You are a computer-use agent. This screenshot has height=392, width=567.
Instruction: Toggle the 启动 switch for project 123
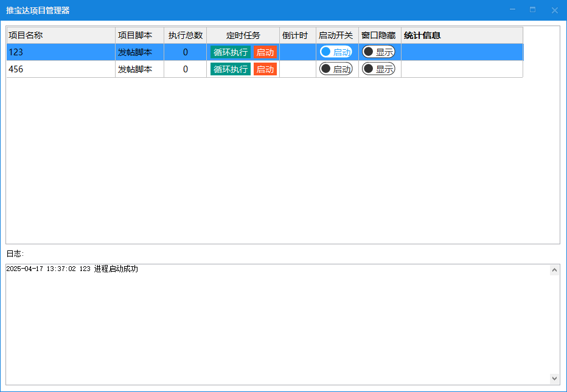336,52
